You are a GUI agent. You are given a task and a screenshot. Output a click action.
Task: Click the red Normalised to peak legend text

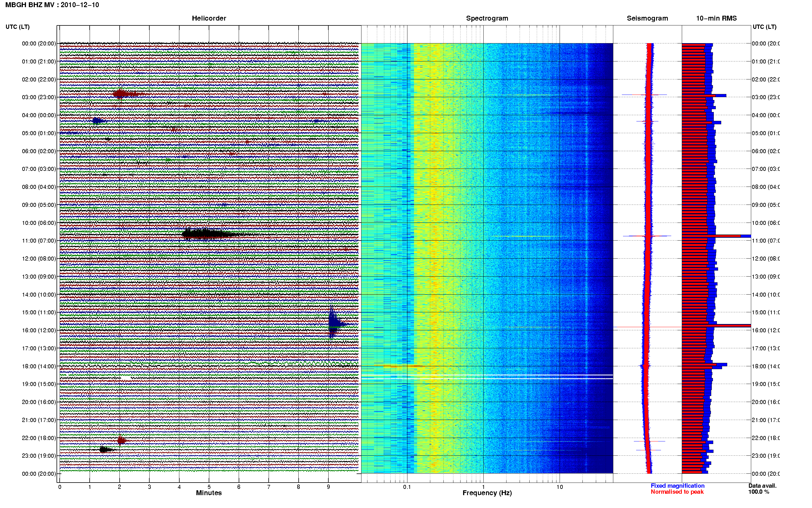pos(677,492)
